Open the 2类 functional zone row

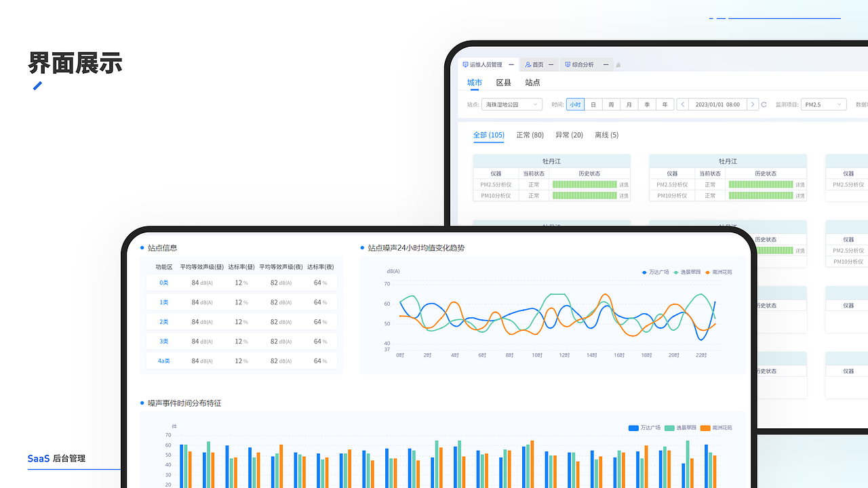pos(241,322)
